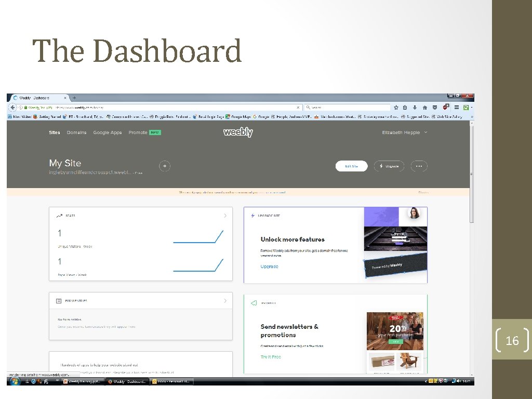The width and height of the screenshot is (532, 399).
Task: Open the Getting Started bookmark
Action: tap(47, 117)
